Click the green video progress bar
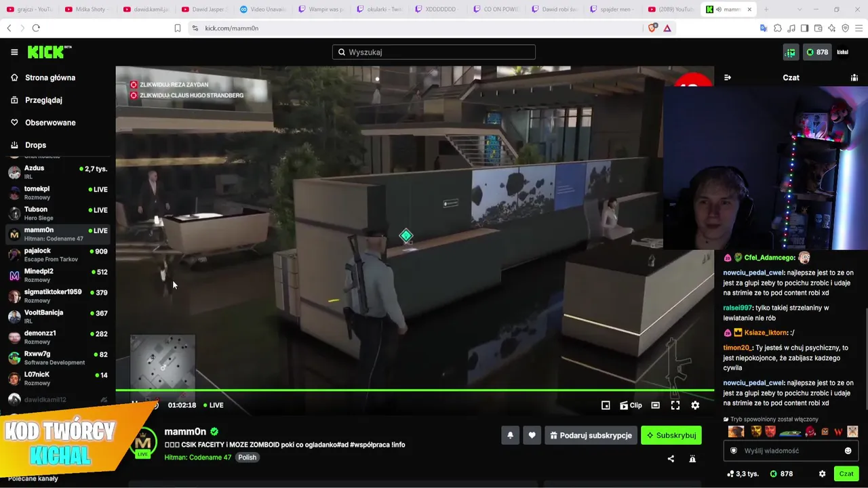 (x=414, y=390)
